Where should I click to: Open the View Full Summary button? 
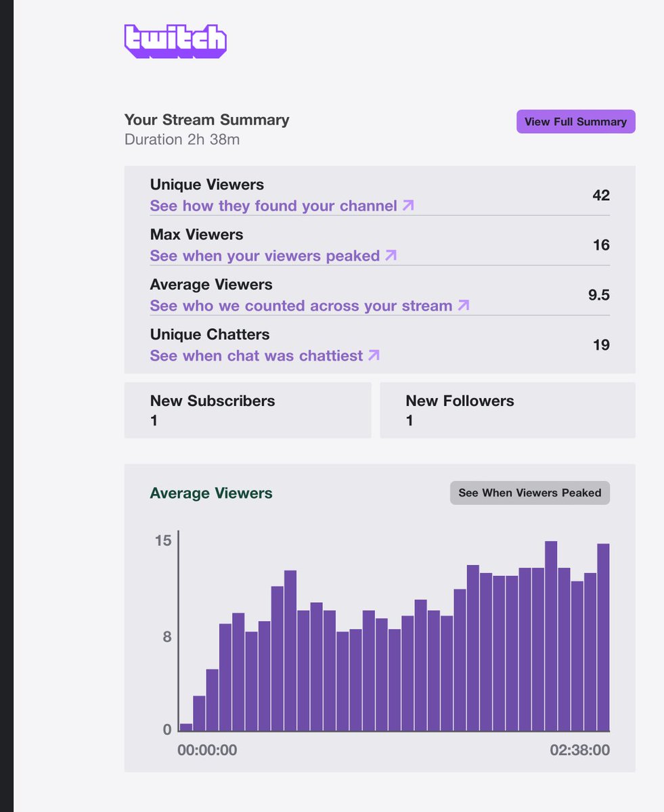point(576,122)
